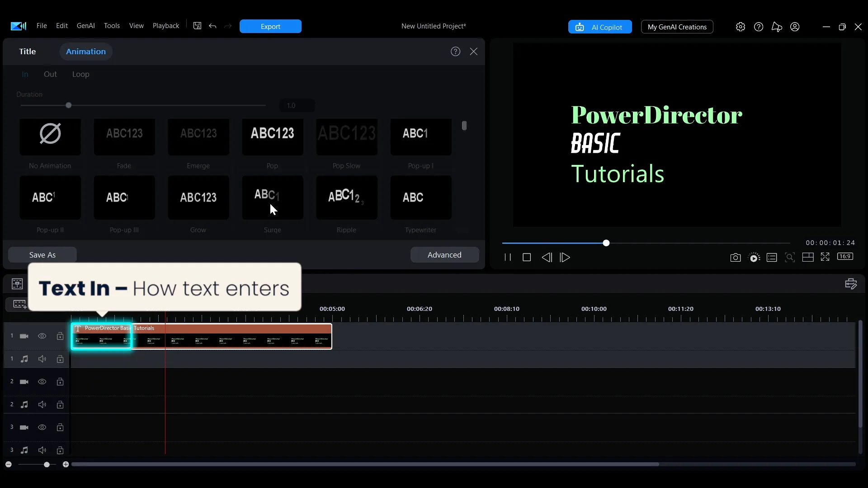Hide video track 1 with eye icon
Image resolution: width=868 pixels, height=488 pixels.
click(x=42, y=336)
